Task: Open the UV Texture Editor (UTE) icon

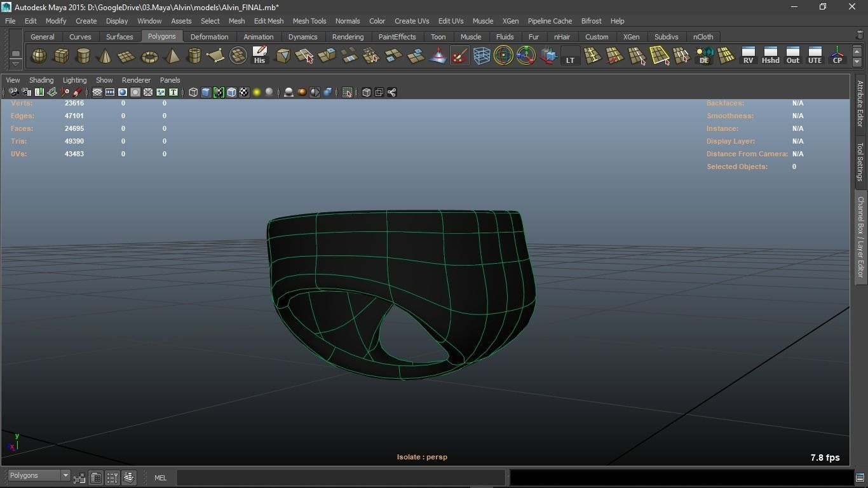Action: [815, 56]
